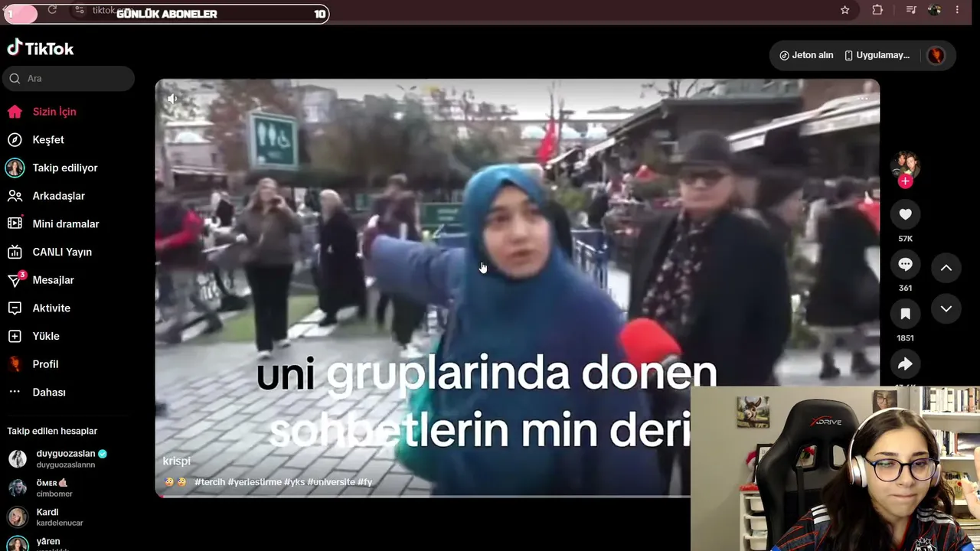Toggle the video sound speaker icon
Screen dimensions: 980x551
click(x=172, y=99)
